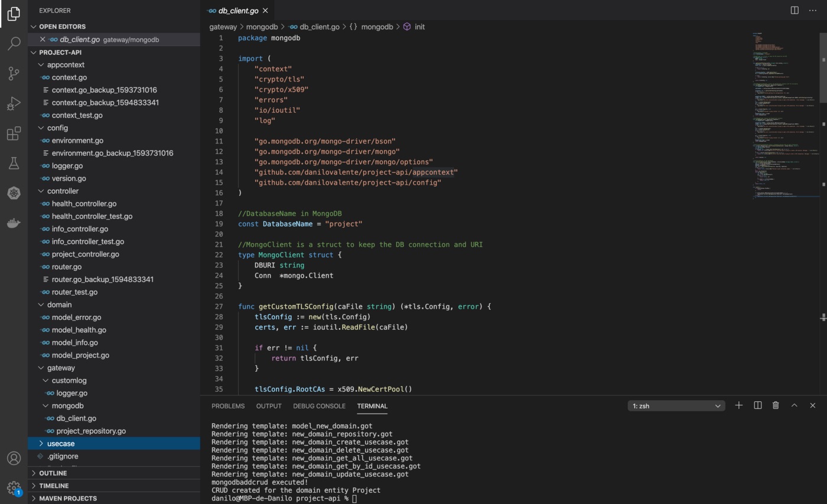
Task: Open the Kubernetes view in activity bar
Action: (14, 193)
